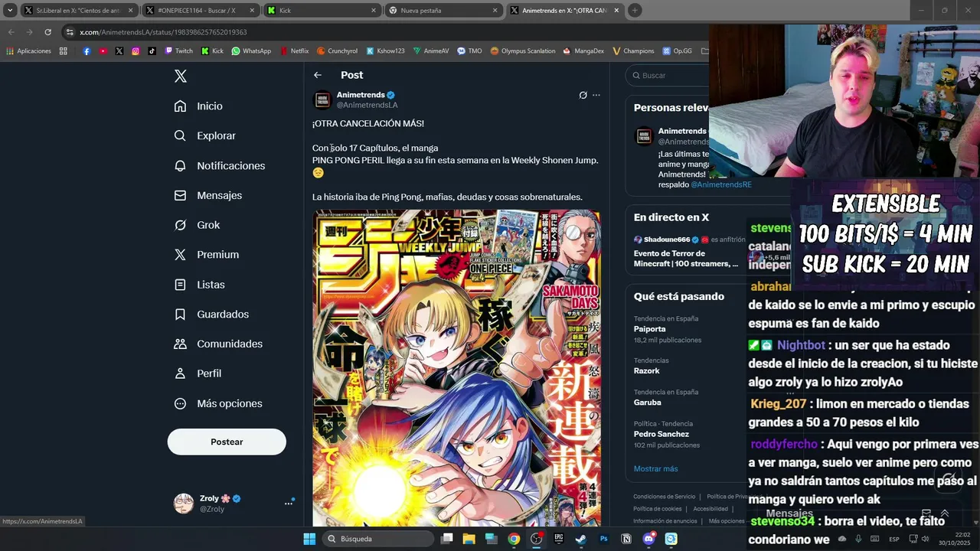Open Twitch bookmark

pos(179,51)
